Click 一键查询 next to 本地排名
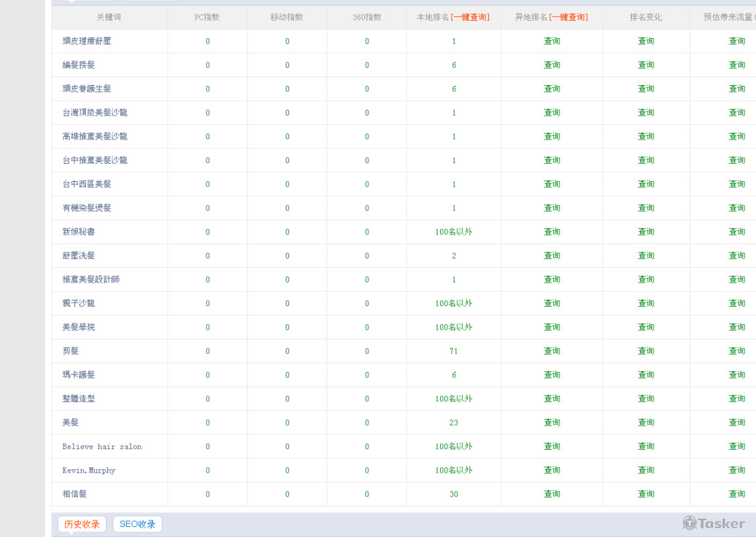The width and height of the screenshot is (756, 537). point(470,17)
